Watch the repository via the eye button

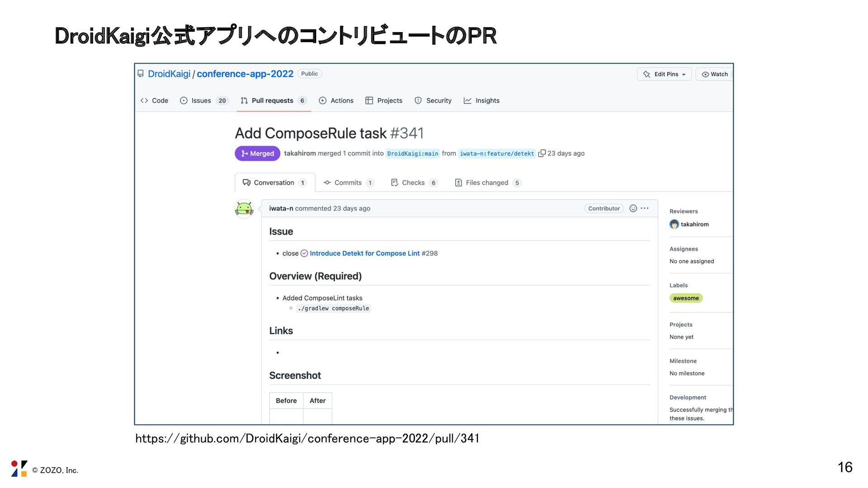point(714,74)
